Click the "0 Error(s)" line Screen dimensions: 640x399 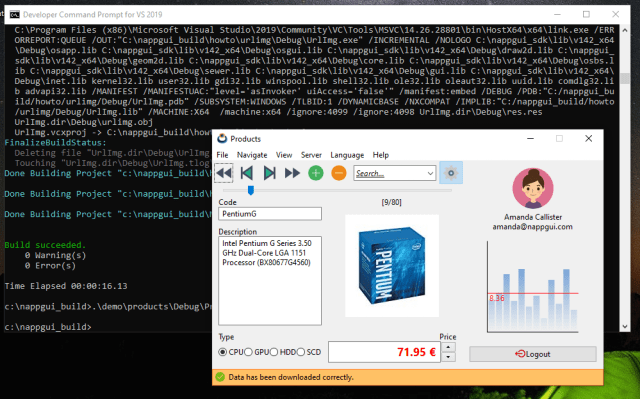50,266
